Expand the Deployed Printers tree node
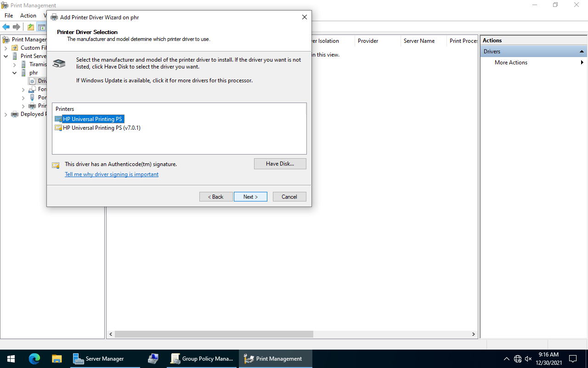This screenshot has width=588, height=368. click(6, 114)
